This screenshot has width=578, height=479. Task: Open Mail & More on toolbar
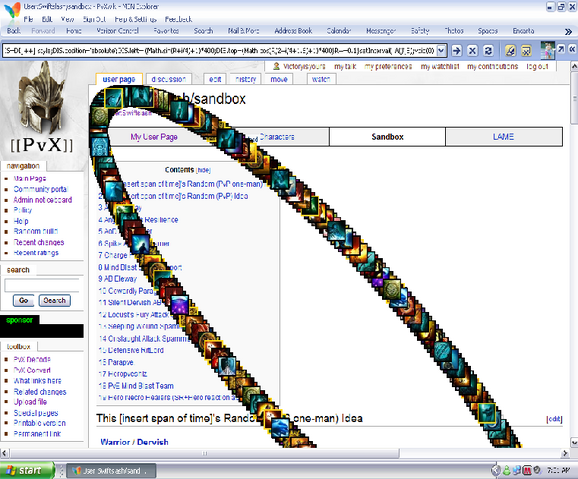click(243, 31)
